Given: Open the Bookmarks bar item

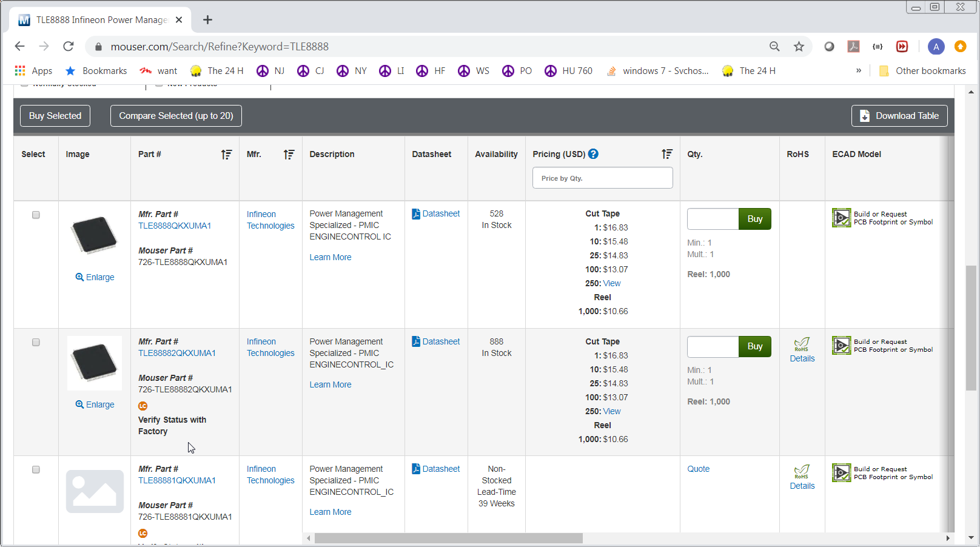Looking at the screenshot, I should click(96, 71).
